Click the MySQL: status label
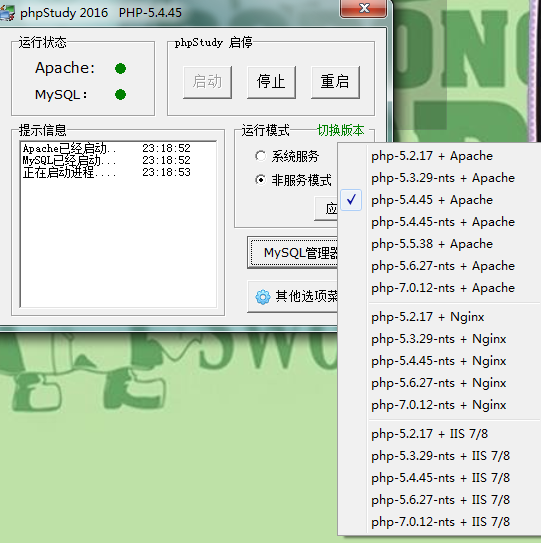The width and height of the screenshot is (541, 543). point(61,94)
